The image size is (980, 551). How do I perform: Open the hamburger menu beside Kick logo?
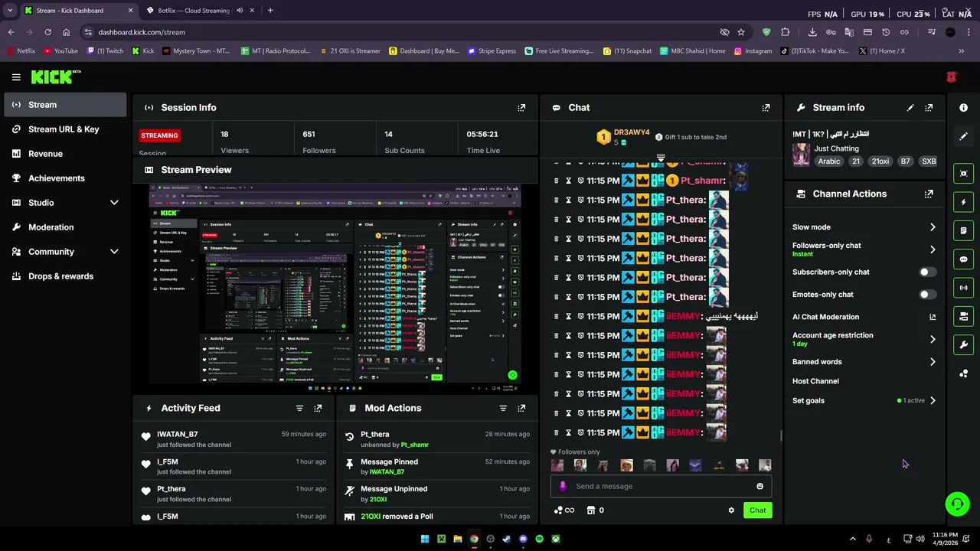(16, 77)
